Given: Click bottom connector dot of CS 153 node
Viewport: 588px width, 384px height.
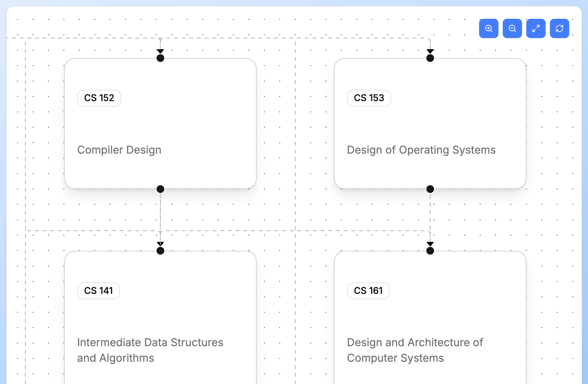Looking at the screenshot, I should pos(430,189).
